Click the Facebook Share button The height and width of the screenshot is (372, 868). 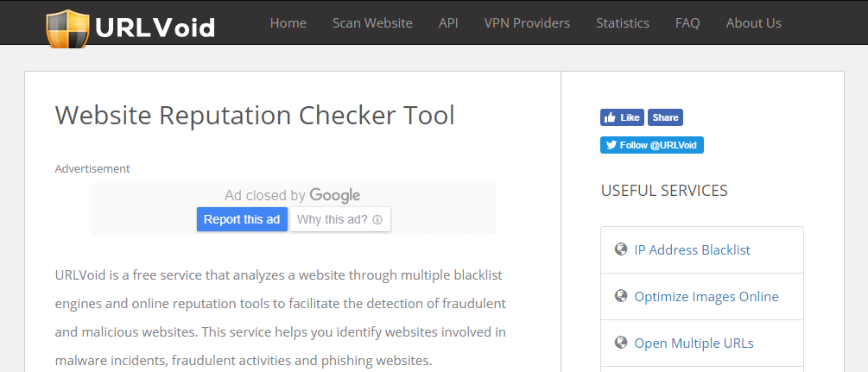click(665, 117)
